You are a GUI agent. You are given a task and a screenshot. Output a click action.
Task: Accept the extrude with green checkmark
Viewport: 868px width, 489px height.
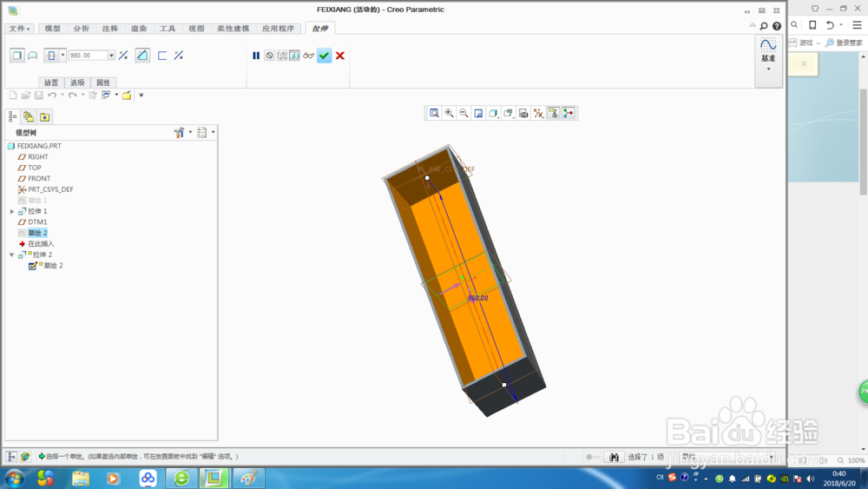(325, 56)
